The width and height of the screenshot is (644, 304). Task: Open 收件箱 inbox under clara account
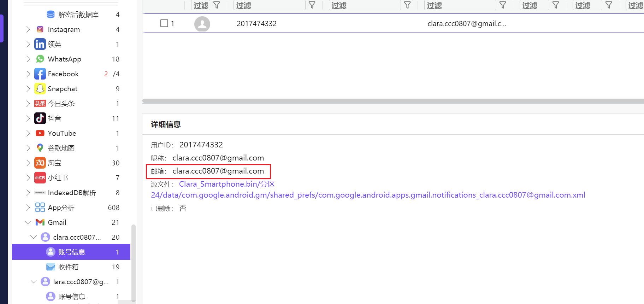[69, 267]
